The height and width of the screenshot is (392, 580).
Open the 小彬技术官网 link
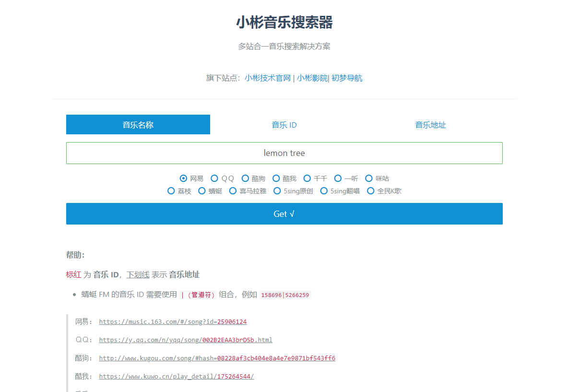(x=268, y=78)
